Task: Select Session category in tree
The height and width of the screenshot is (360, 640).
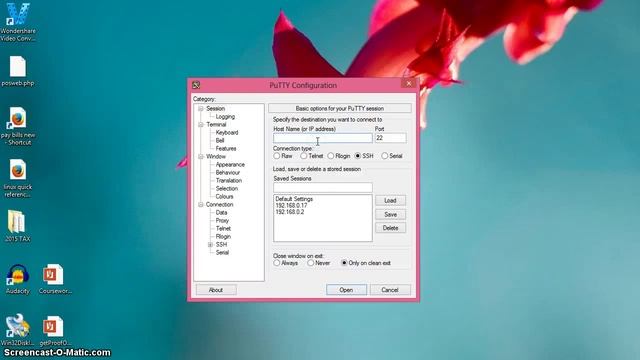Action: pos(216,109)
